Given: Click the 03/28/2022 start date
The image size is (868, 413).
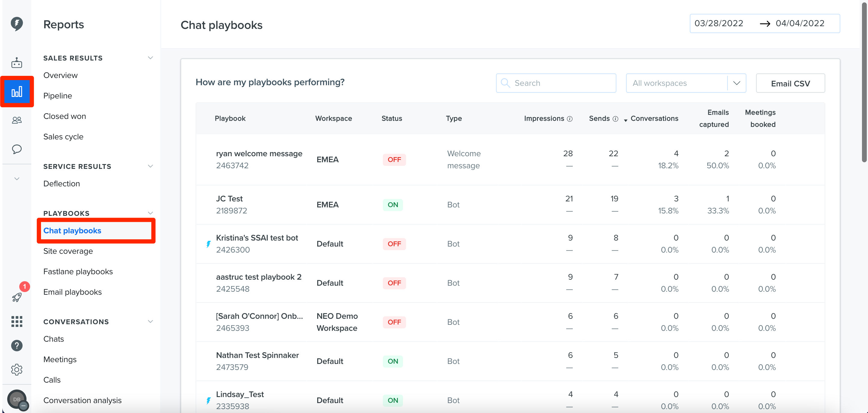Looking at the screenshot, I should tap(719, 23).
